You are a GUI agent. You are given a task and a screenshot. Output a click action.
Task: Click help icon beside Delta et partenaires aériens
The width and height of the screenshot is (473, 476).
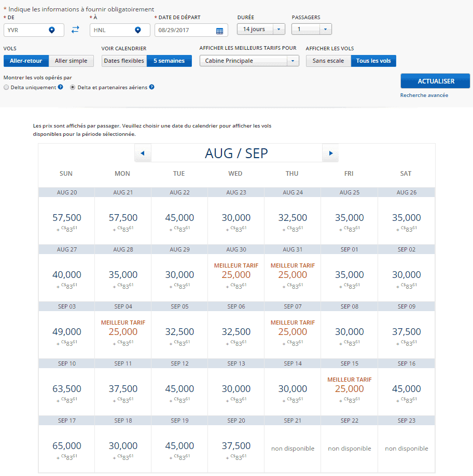pyautogui.click(x=151, y=87)
